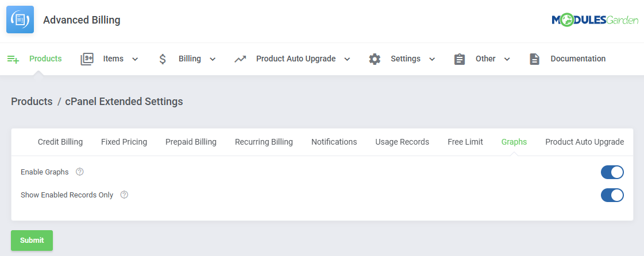Open the Other menu label
This screenshot has width=644, height=256.
coord(485,59)
